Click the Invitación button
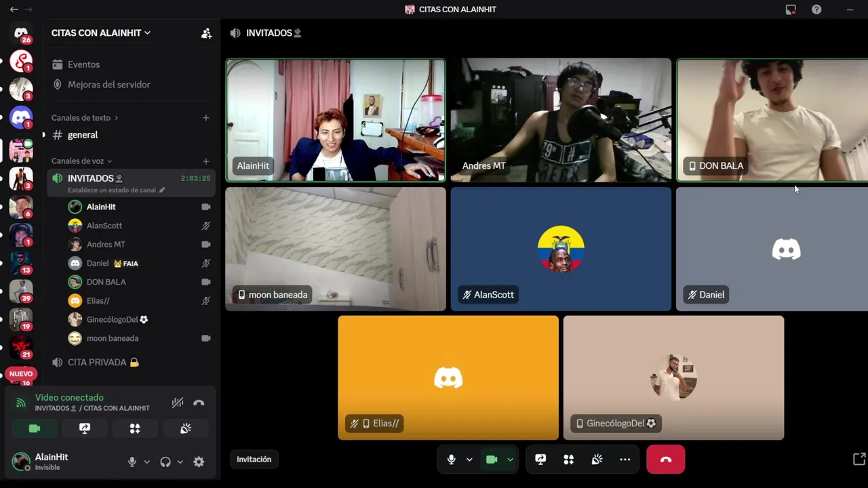This screenshot has width=868, height=488. click(x=254, y=460)
